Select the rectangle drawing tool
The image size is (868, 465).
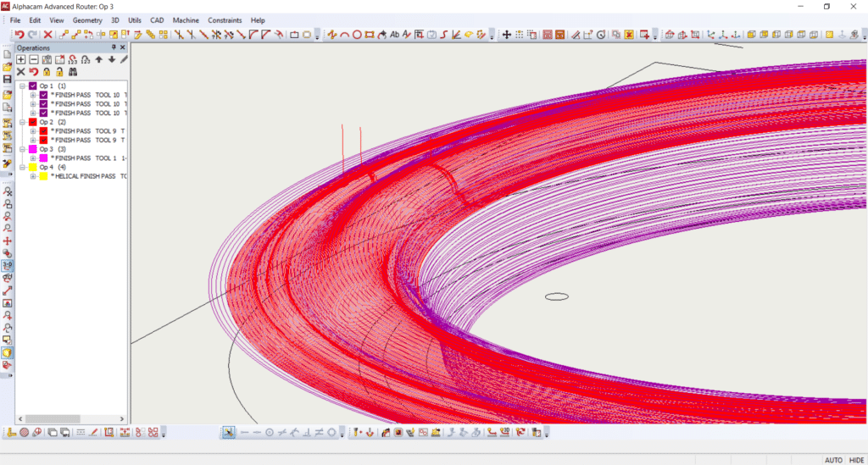click(x=370, y=35)
